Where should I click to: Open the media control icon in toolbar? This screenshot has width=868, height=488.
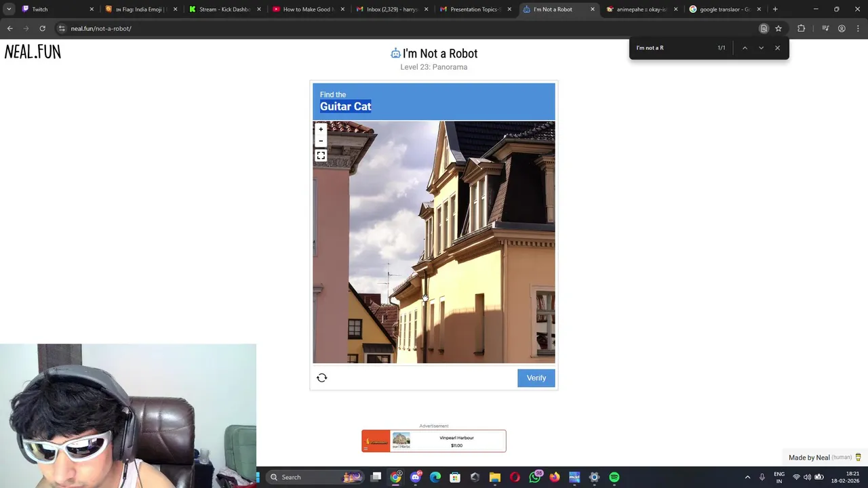pyautogui.click(x=825, y=28)
